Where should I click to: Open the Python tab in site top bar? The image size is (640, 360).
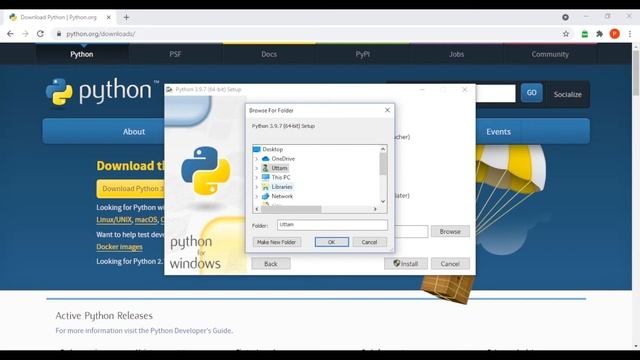[x=82, y=54]
